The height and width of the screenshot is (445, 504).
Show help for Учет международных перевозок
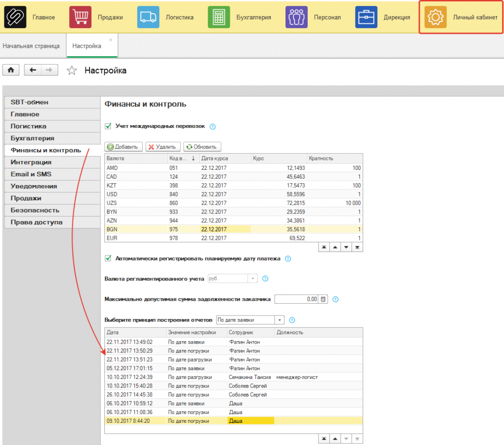(213, 127)
